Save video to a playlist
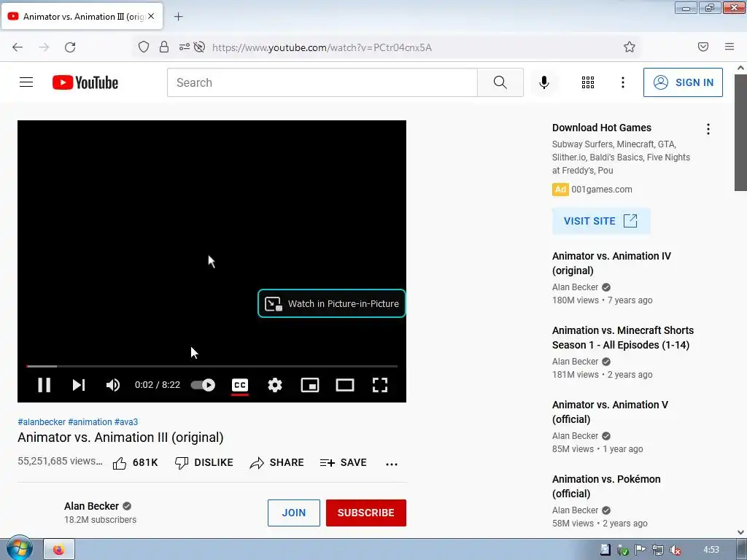Image resolution: width=747 pixels, height=560 pixels. coord(343,463)
